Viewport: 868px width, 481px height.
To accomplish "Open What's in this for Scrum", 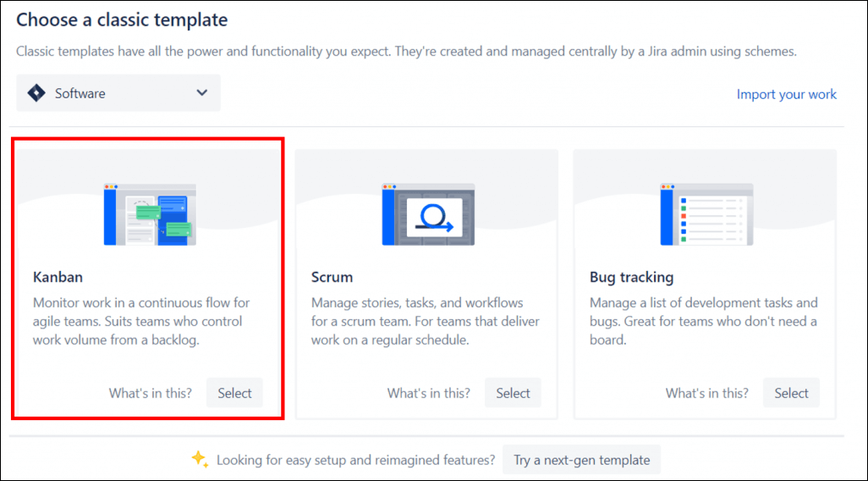I will [428, 393].
